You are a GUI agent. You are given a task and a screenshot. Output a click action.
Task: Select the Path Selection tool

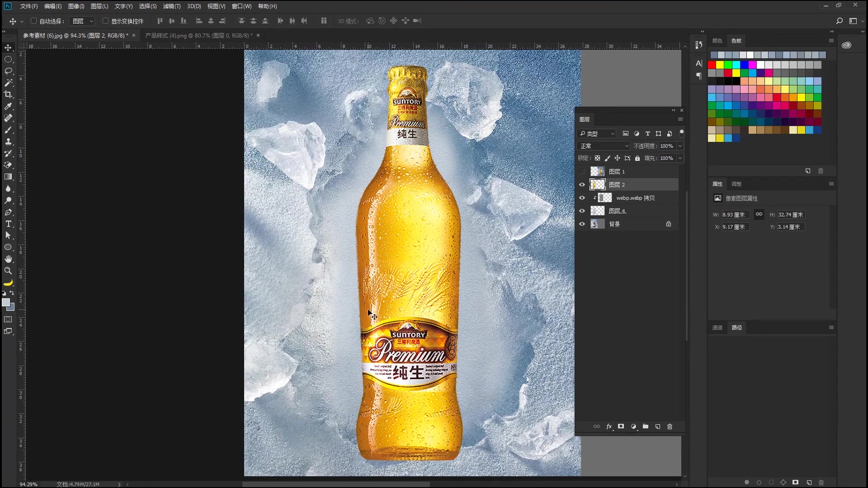click(8, 235)
